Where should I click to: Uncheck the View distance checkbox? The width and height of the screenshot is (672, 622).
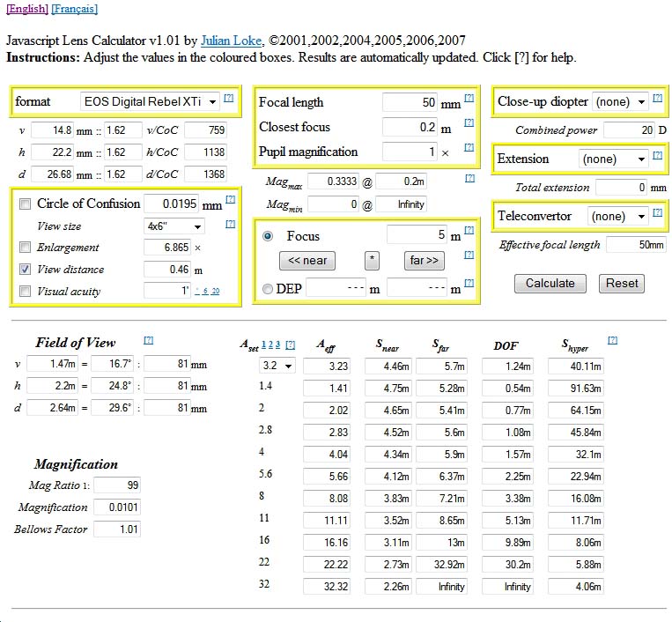tap(26, 270)
